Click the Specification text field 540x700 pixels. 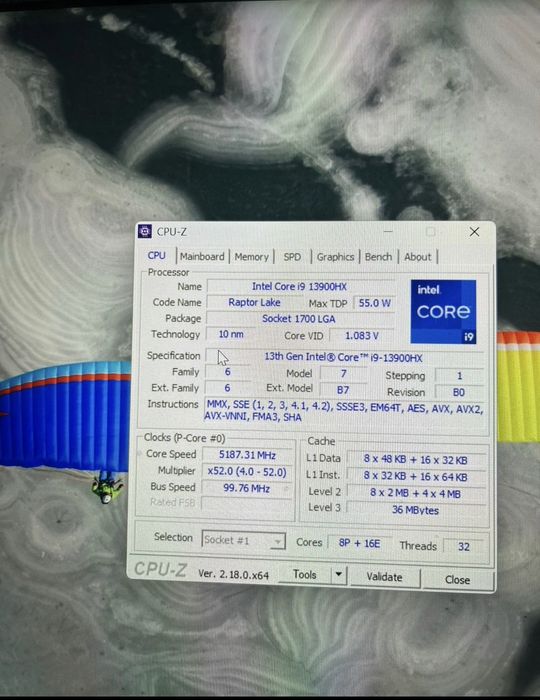(x=344, y=358)
